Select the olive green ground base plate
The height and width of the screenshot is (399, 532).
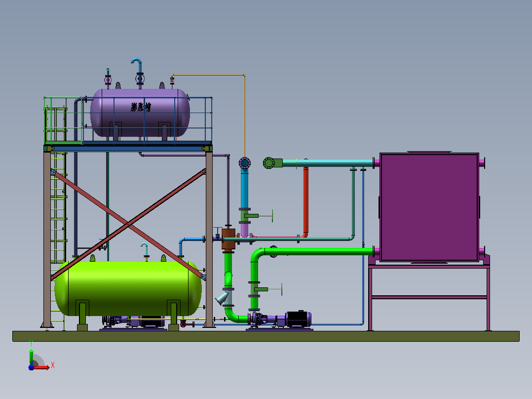pos(266,336)
